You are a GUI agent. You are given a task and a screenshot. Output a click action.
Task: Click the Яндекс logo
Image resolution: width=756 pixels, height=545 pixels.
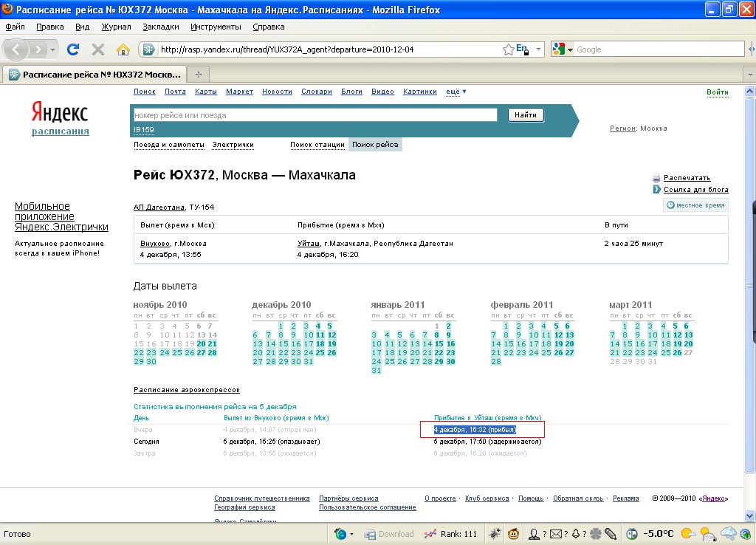tap(60, 112)
